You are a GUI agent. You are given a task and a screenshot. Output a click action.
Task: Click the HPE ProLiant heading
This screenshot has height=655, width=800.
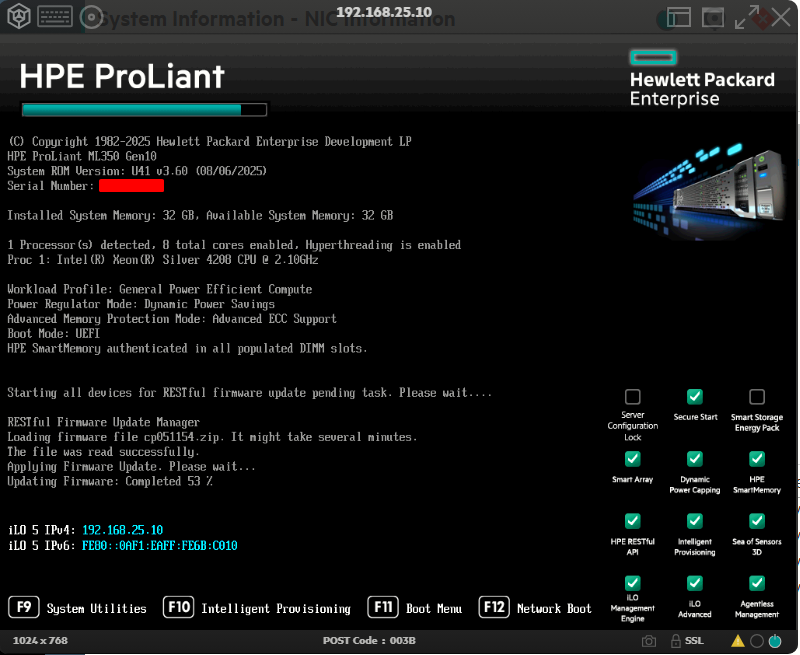tap(122, 77)
